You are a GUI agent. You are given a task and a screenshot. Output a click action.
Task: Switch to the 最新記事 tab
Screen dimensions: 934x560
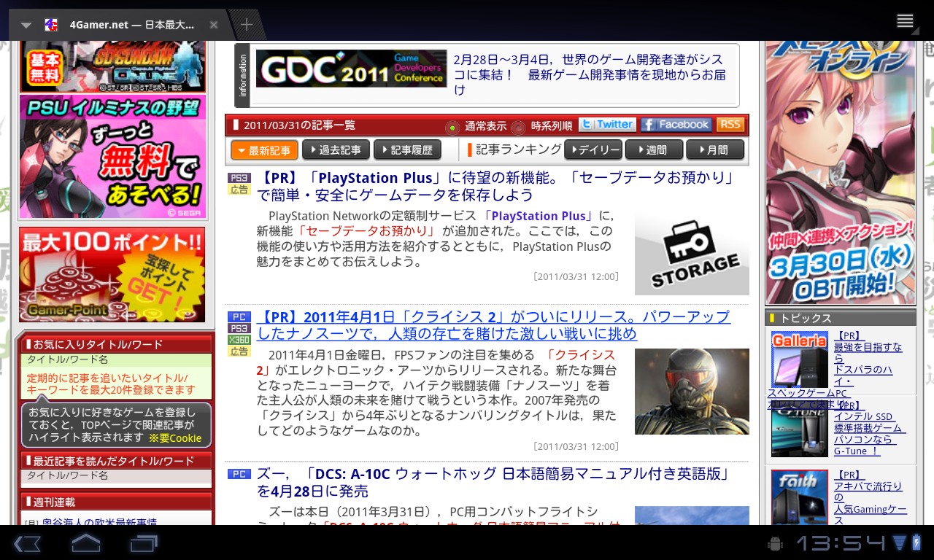tap(264, 150)
